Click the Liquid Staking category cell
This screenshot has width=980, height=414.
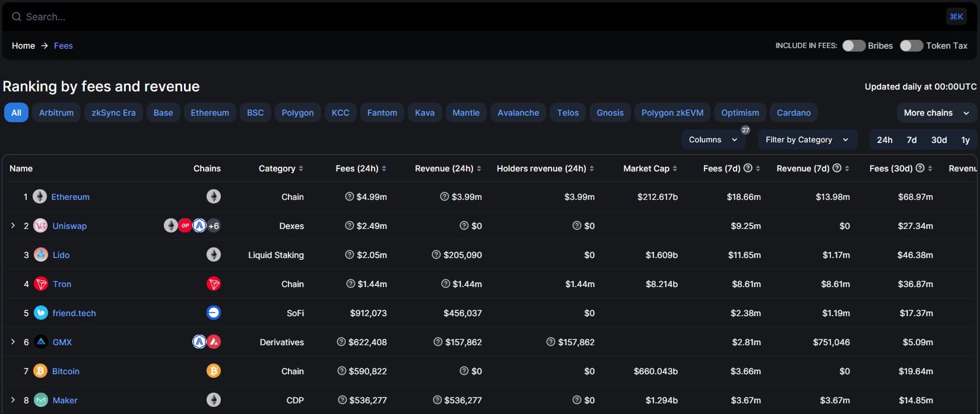pos(276,255)
